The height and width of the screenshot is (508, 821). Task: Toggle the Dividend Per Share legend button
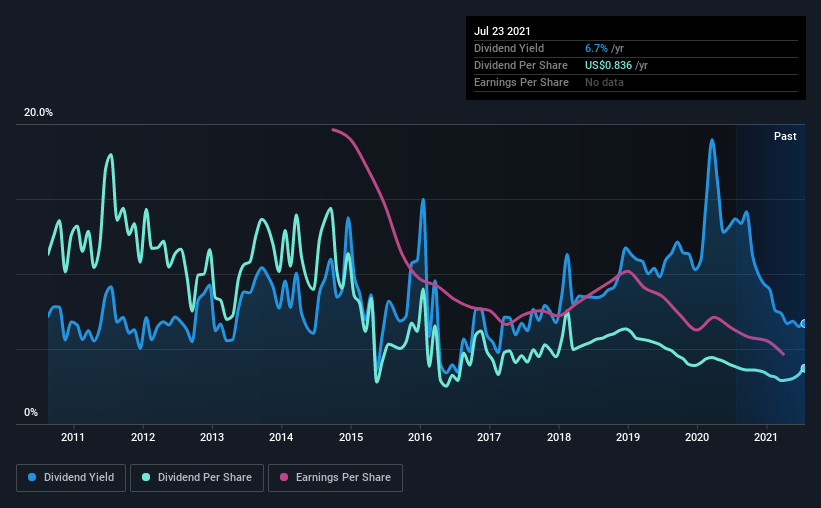click(197, 478)
